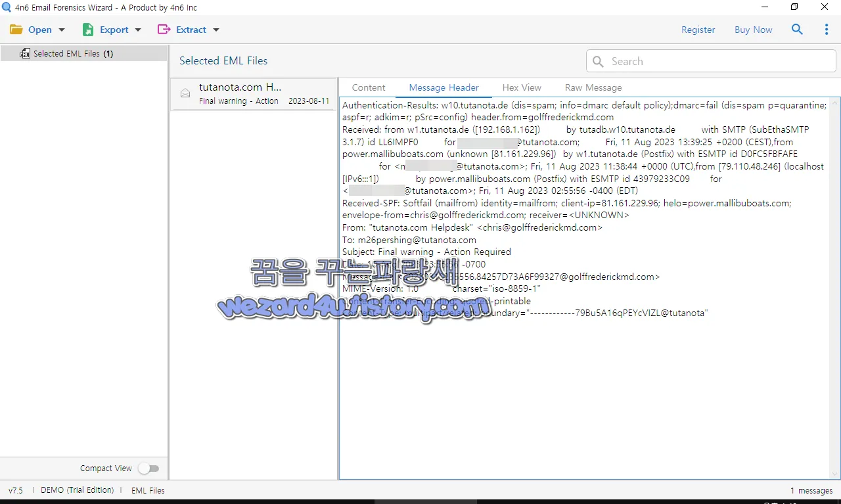Toggle the Compact View switch
This screenshot has height=504, width=841.
click(x=149, y=469)
